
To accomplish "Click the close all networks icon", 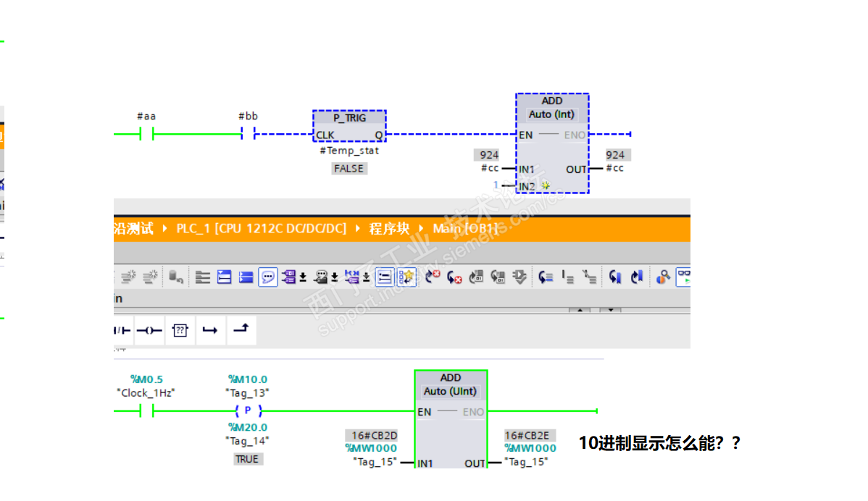I will coord(246,277).
